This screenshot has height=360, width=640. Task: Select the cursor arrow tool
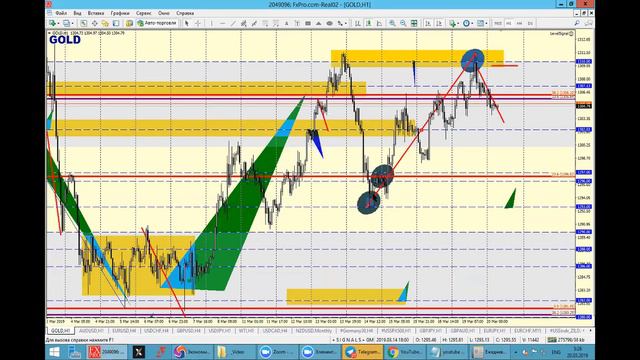(187, 23)
